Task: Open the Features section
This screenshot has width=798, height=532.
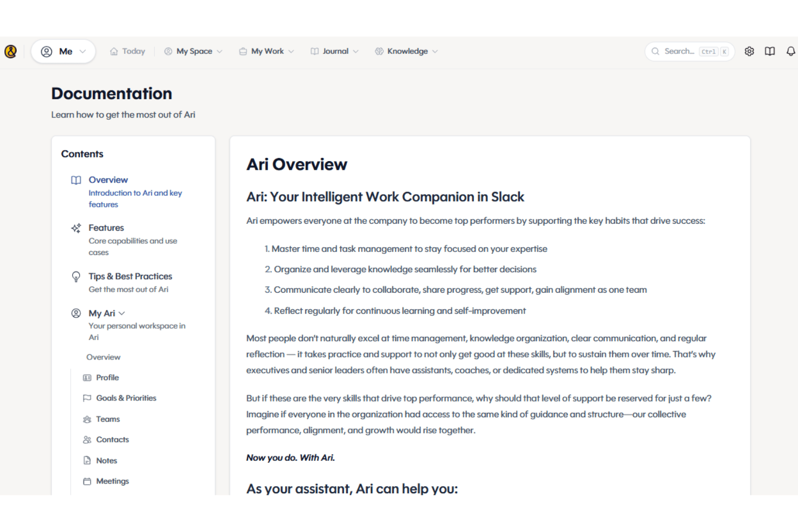Action: (106, 227)
